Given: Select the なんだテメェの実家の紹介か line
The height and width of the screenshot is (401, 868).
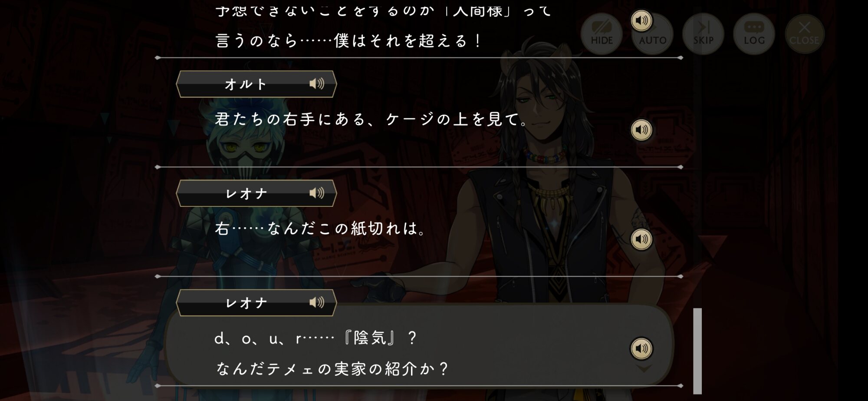Looking at the screenshot, I should click(x=332, y=369).
